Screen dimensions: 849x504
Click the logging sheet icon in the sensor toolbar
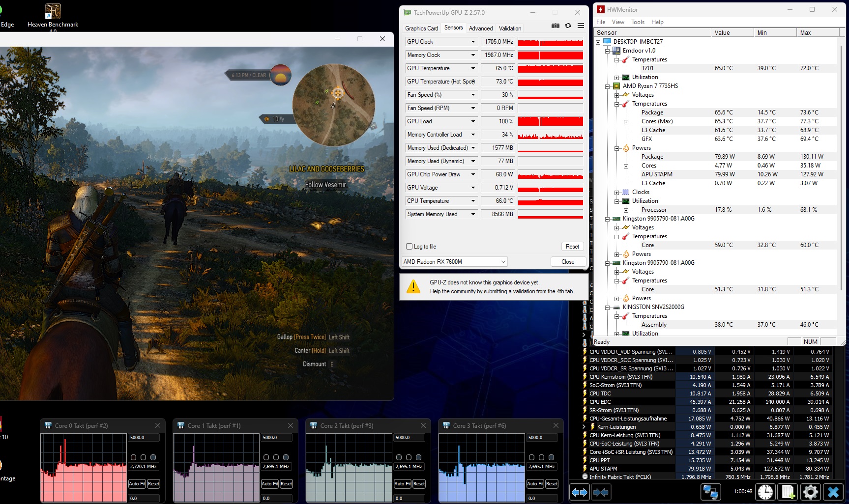coord(788,492)
